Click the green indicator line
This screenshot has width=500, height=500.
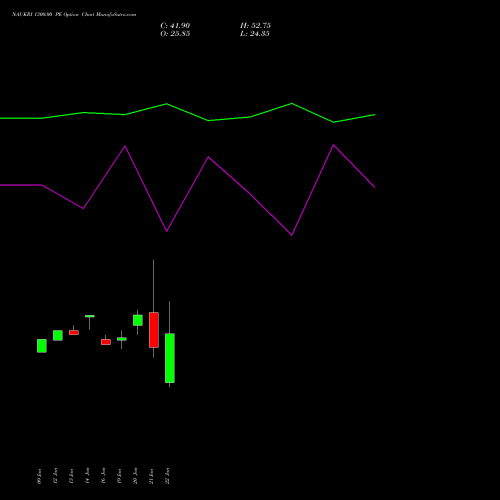187,113
